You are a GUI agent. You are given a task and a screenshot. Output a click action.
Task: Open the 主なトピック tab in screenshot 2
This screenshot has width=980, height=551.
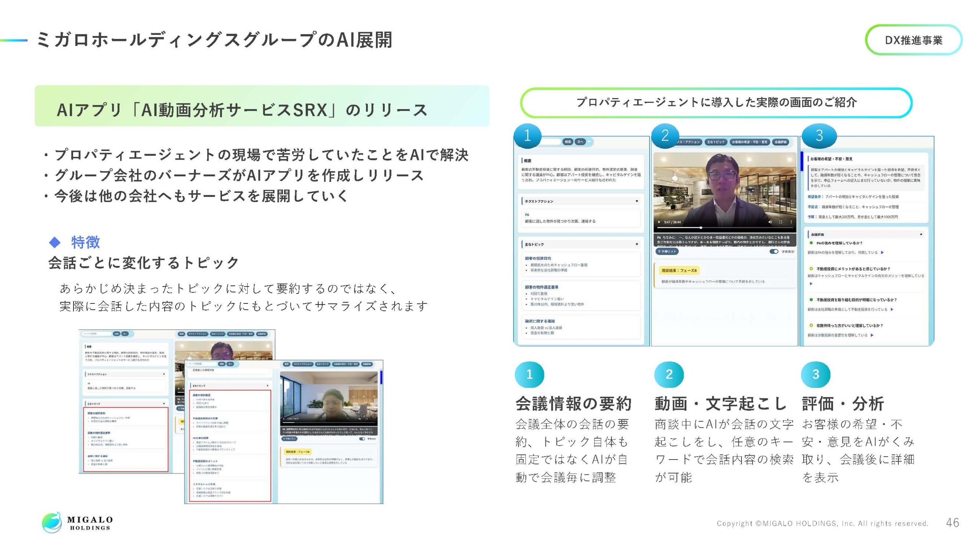[x=715, y=142]
